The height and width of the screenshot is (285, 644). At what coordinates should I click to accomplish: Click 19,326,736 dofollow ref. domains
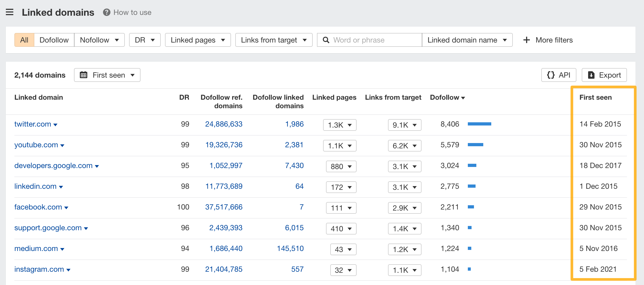point(224,145)
